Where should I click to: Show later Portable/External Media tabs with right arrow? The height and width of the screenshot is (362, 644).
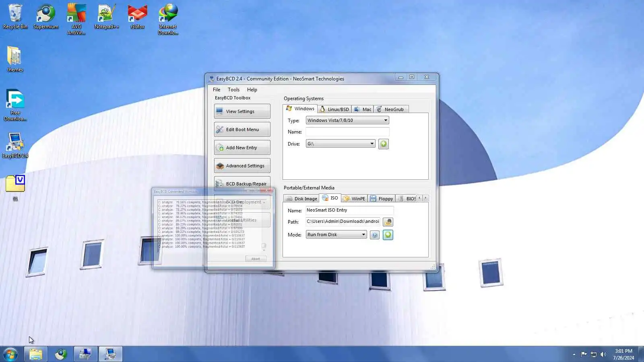tap(425, 198)
